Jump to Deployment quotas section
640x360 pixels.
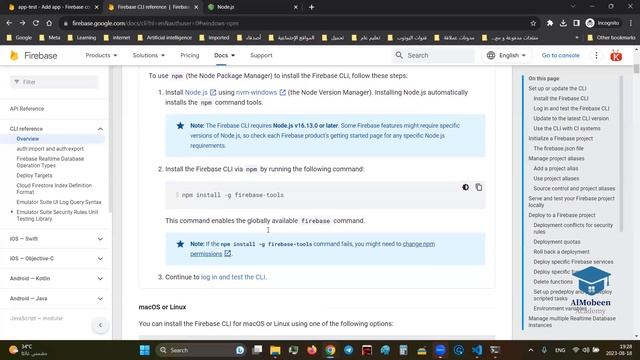tap(557, 242)
